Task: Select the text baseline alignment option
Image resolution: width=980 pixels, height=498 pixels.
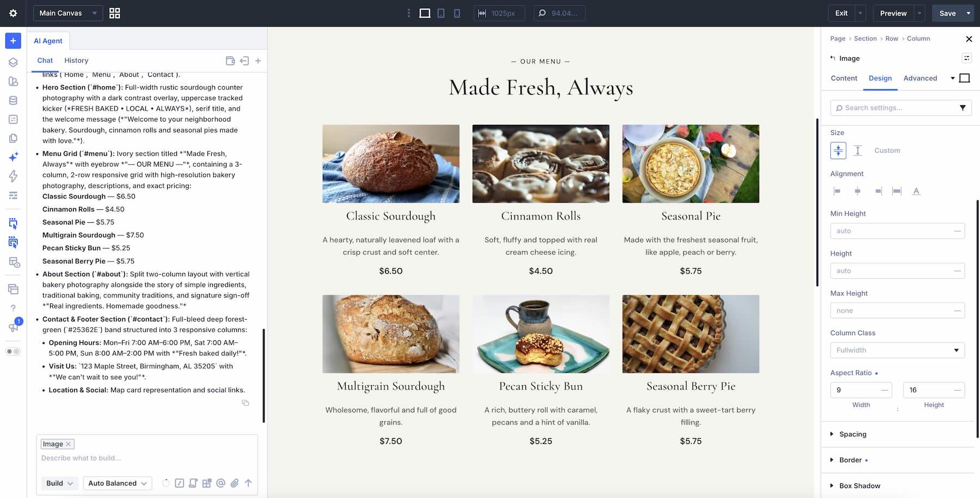Action: [x=916, y=191]
